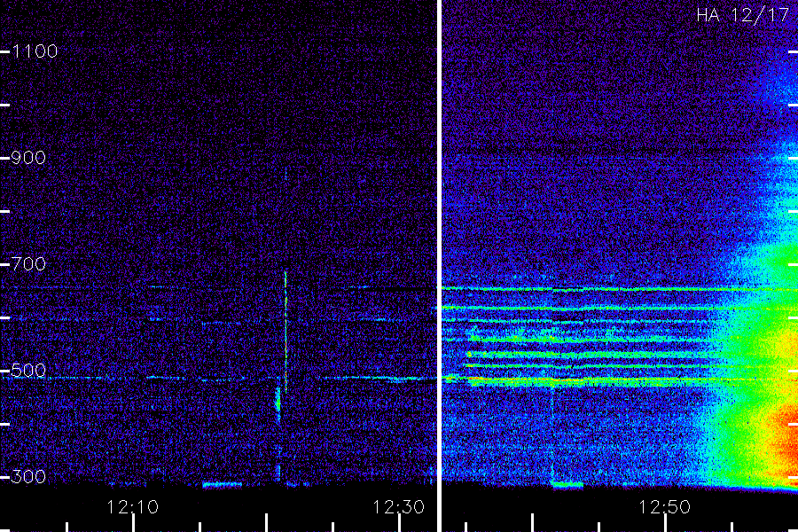The height and width of the screenshot is (532, 798).
Task: Click the HA 12/17 header text
Action: pos(742,15)
